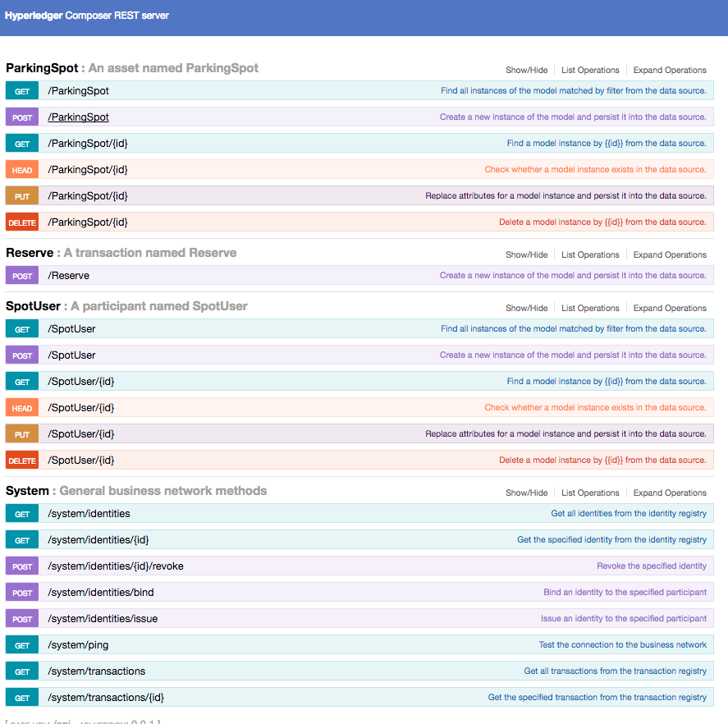
Task: Toggle Show/Hide for Reserve section
Action: (x=526, y=255)
